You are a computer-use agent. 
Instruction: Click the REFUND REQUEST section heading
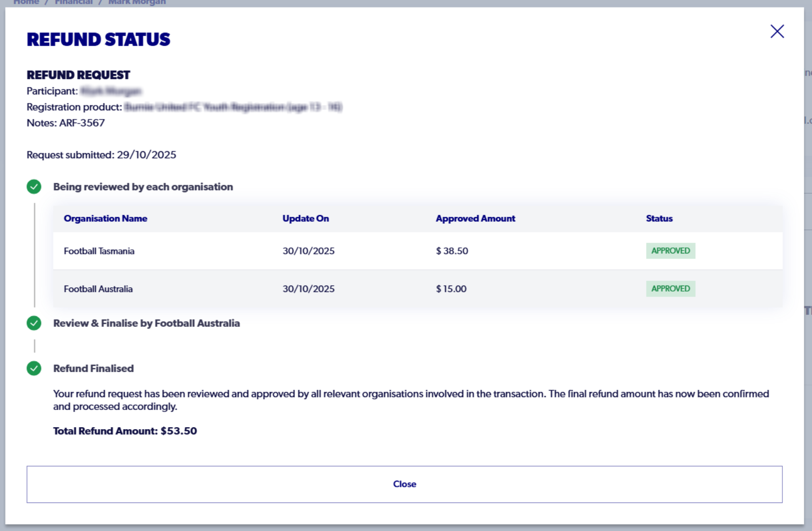click(78, 75)
